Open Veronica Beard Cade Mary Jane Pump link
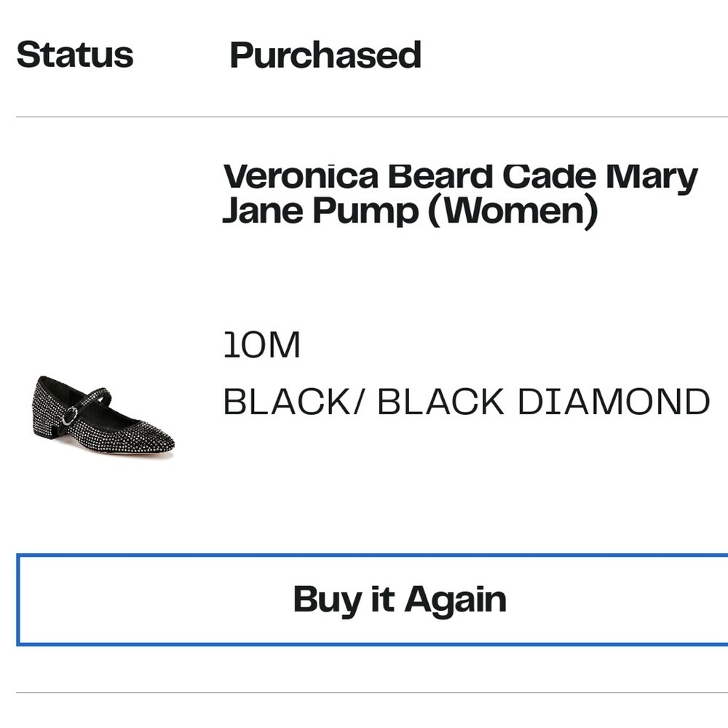This screenshot has width=728, height=728. pyautogui.click(x=460, y=194)
